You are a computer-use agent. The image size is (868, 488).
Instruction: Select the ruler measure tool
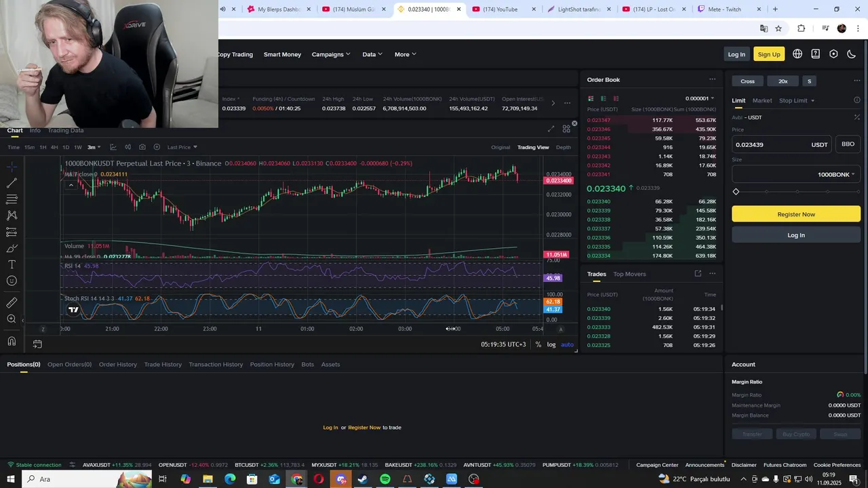[x=12, y=303]
